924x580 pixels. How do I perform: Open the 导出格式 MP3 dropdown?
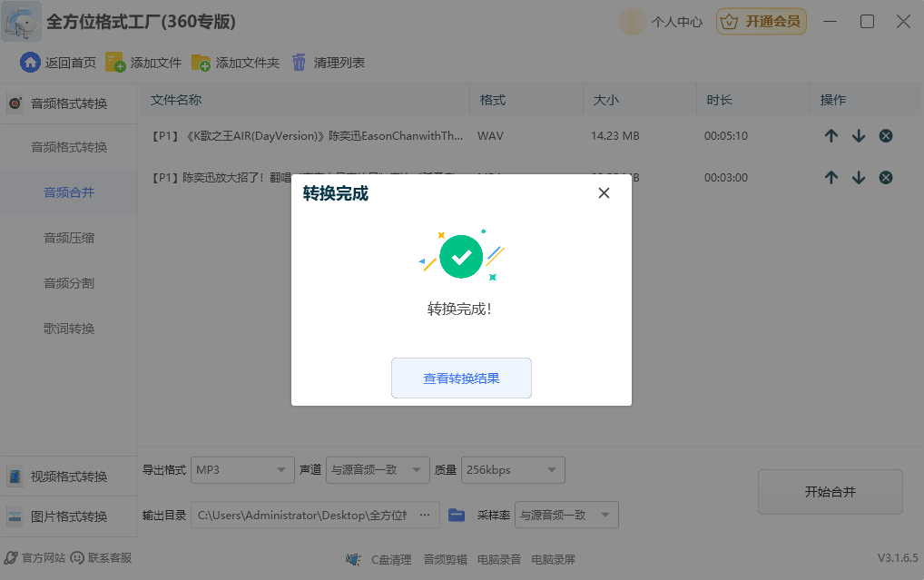(x=241, y=469)
